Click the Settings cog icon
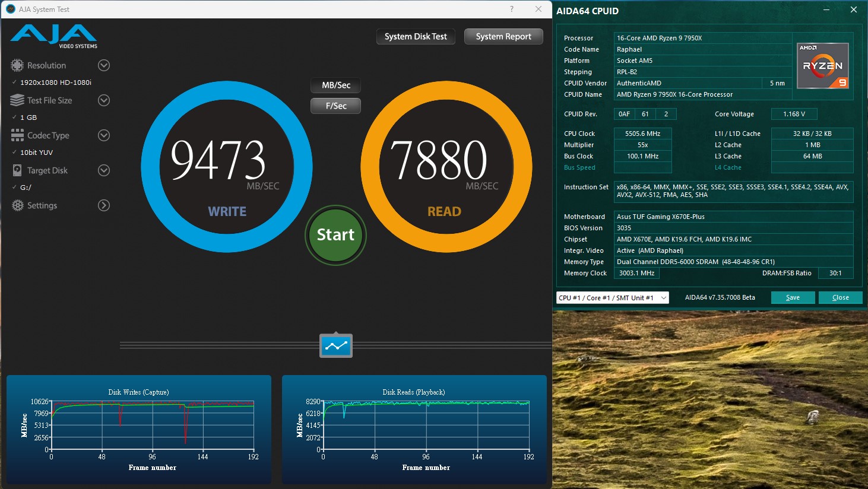868x489 pixels. (x=18, y=205)
